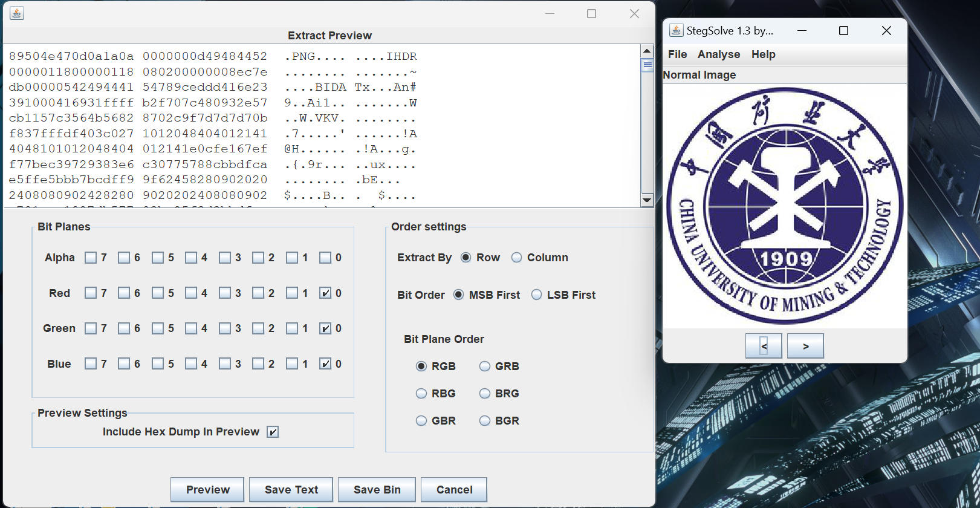Uncheck Blue bit plane 0

325,364
